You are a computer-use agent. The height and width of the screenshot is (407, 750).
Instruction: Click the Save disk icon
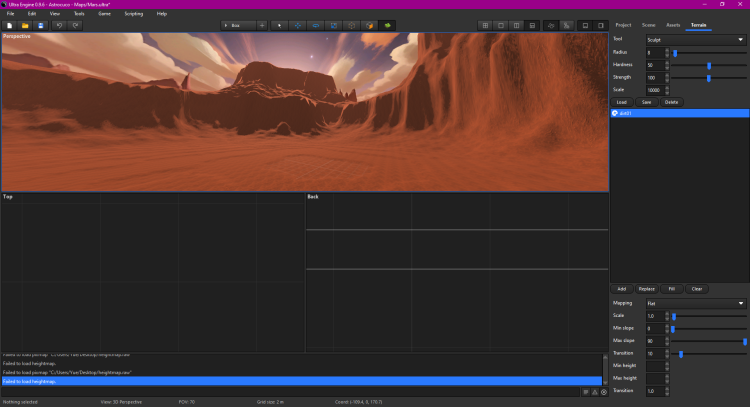(40, 24)
